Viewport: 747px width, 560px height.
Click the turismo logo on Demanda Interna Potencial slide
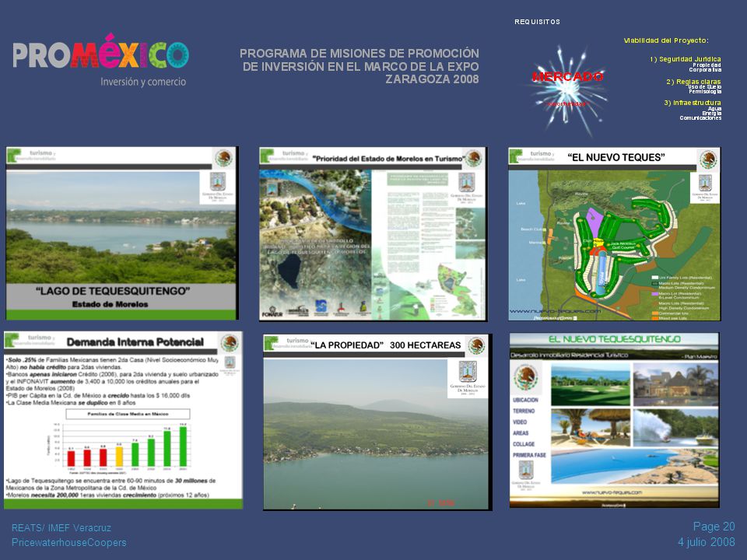pos(30,339)
